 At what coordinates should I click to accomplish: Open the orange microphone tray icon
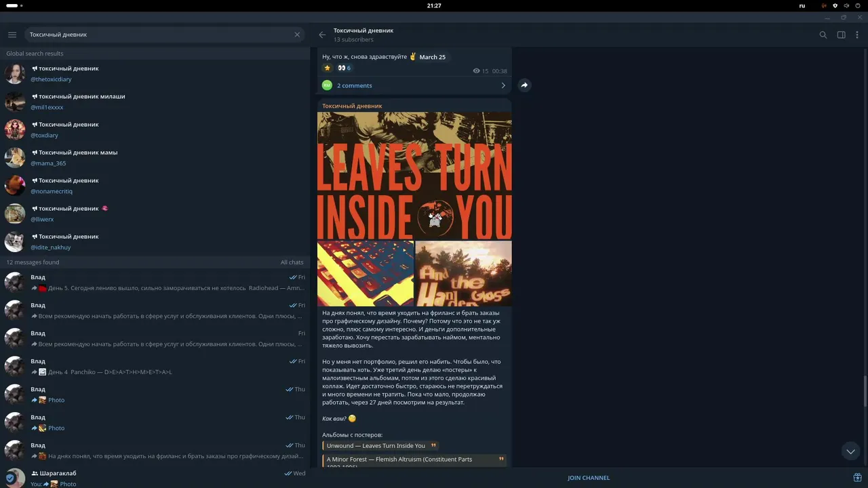click(x=824, y=5)
